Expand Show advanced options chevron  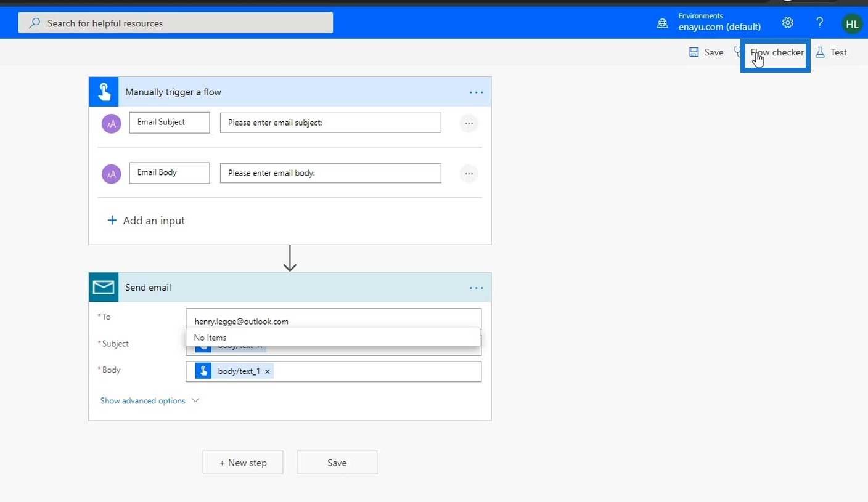[195, 400]
